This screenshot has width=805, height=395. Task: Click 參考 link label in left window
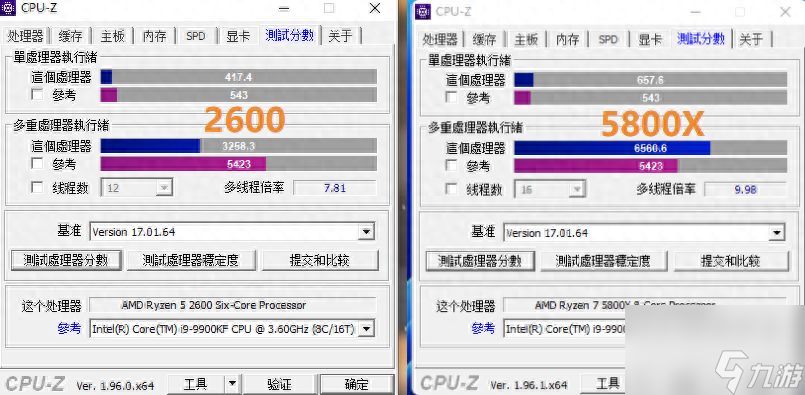pos(69,329)
